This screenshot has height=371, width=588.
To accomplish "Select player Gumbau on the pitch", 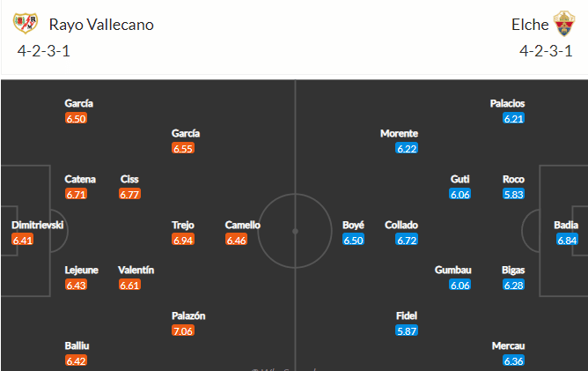I will point(453,270).
